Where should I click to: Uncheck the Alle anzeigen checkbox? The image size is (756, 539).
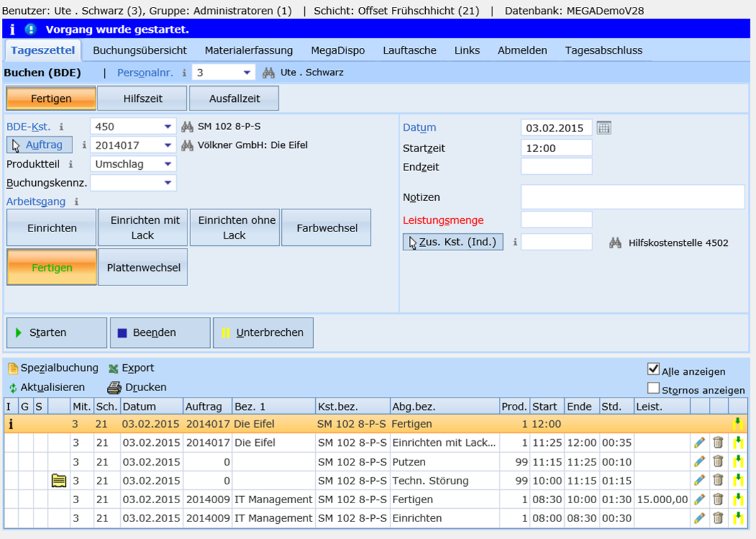[653, 369]
